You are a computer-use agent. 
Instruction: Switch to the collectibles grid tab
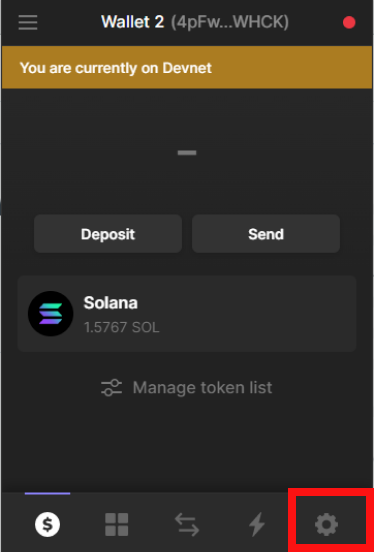coord(117,525)
